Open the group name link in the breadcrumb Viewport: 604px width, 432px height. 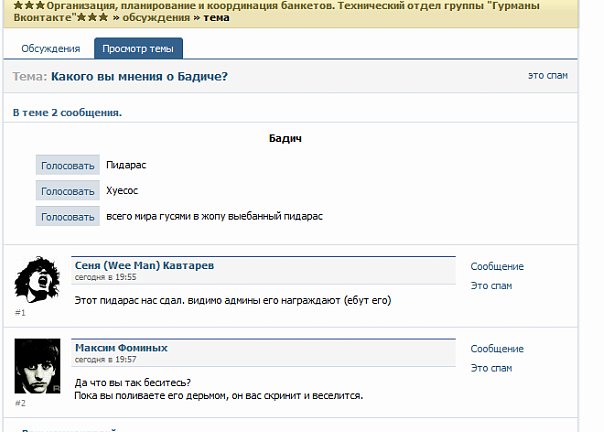click(x=276, y=12)
